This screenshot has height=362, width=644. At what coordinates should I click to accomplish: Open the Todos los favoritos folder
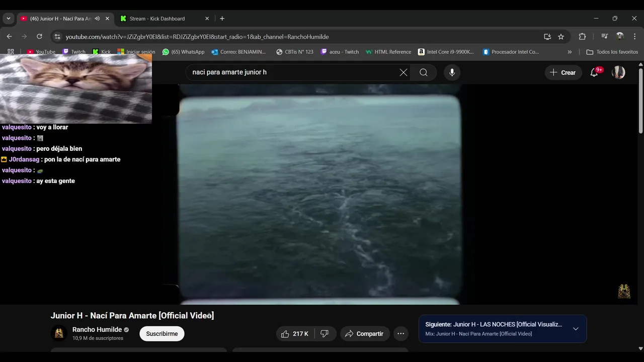(612, 52)
